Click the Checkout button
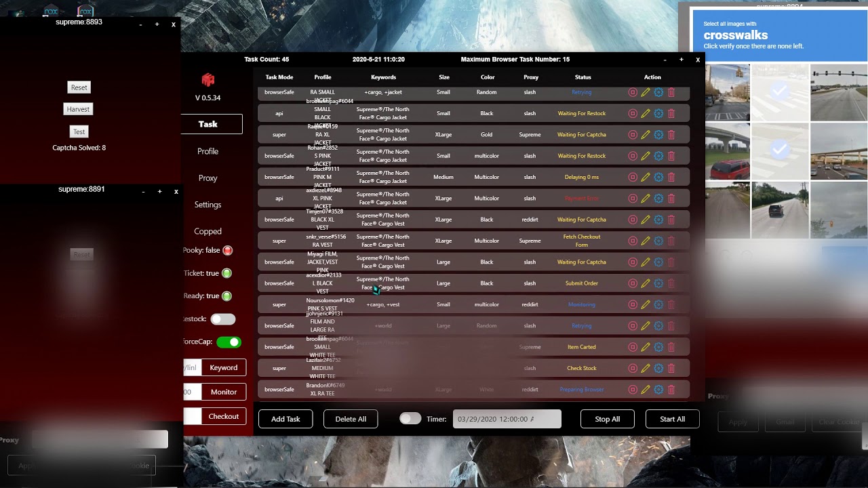 pyautogui.click(x=224, y=416)
